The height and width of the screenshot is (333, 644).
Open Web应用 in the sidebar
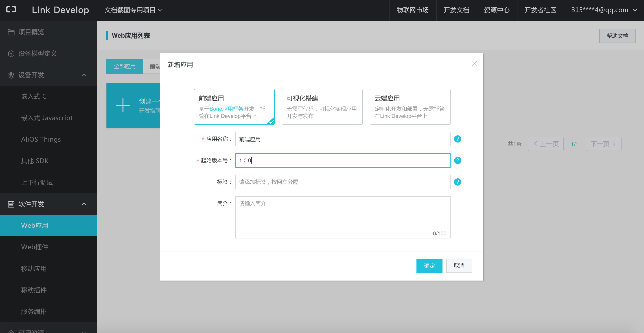(x=48, y=225)
